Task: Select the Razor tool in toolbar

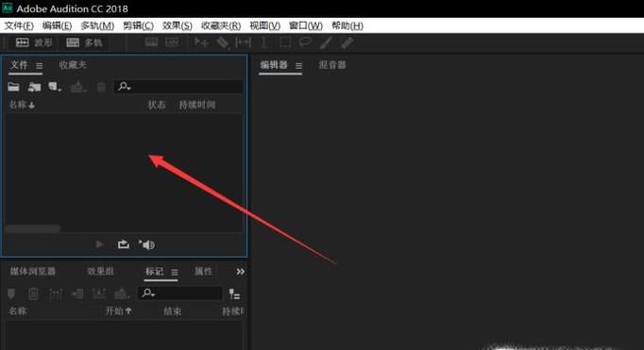Action: [x=222, y=42]
